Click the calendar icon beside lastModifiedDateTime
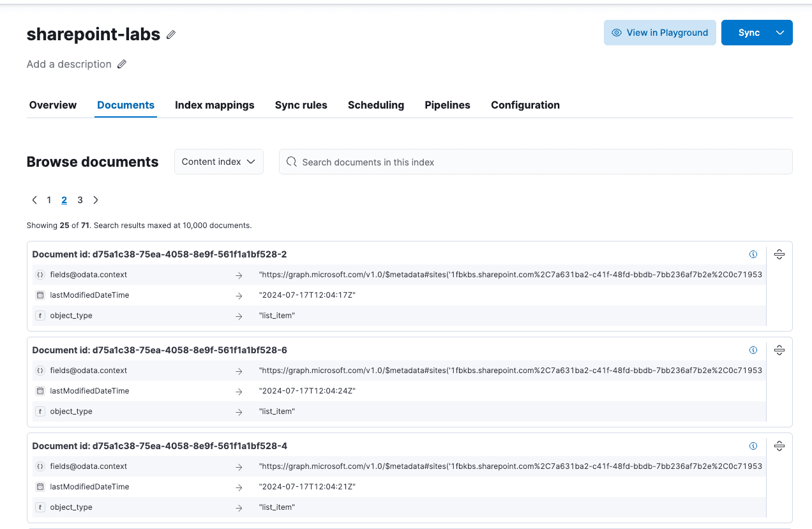This screenshot has width=812, height=529. tap(40, 295)
